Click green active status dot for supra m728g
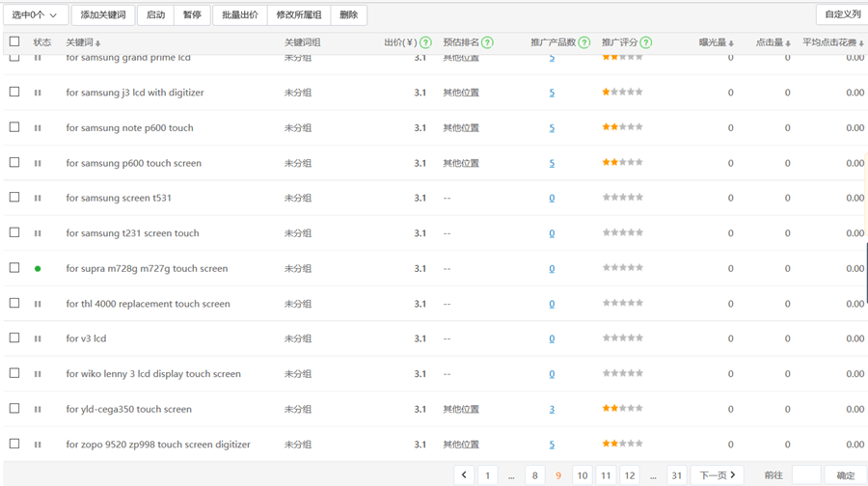 click(x=38, y=269)
